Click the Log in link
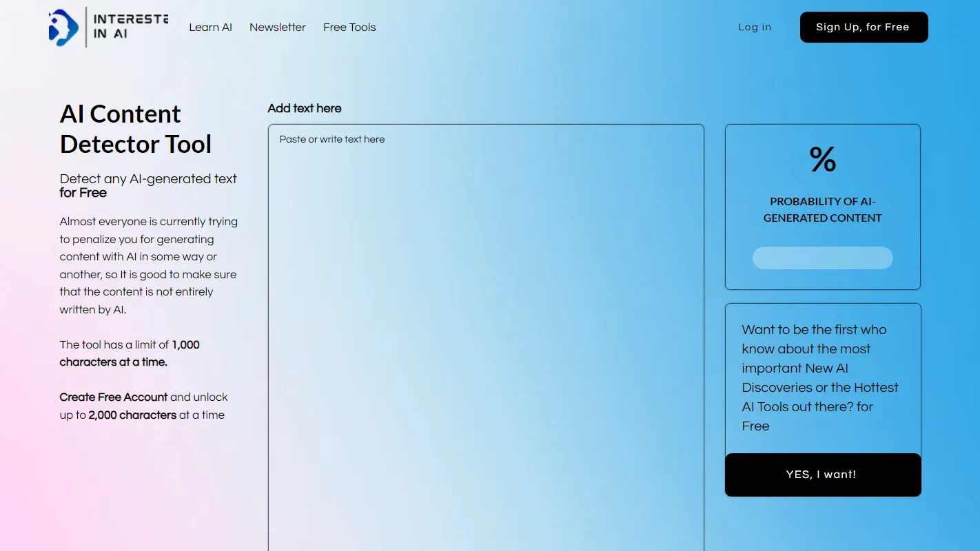980x551 pixels. pos(755,27)
